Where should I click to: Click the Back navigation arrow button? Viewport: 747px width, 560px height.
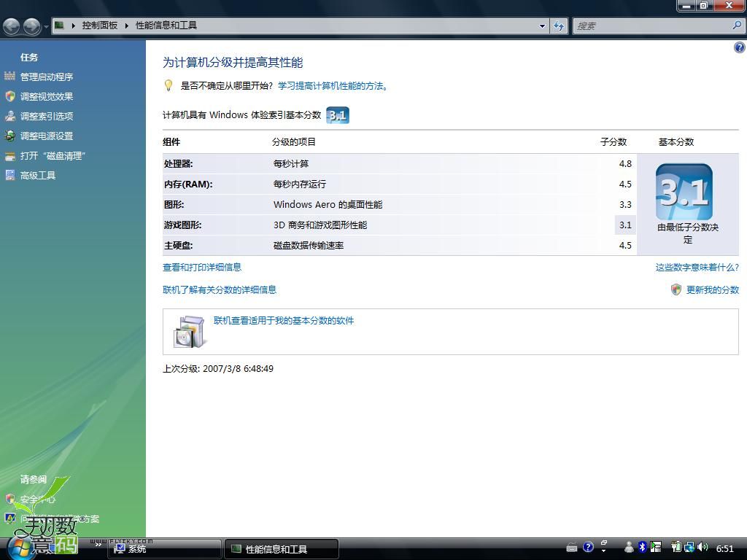click(12, 26)
